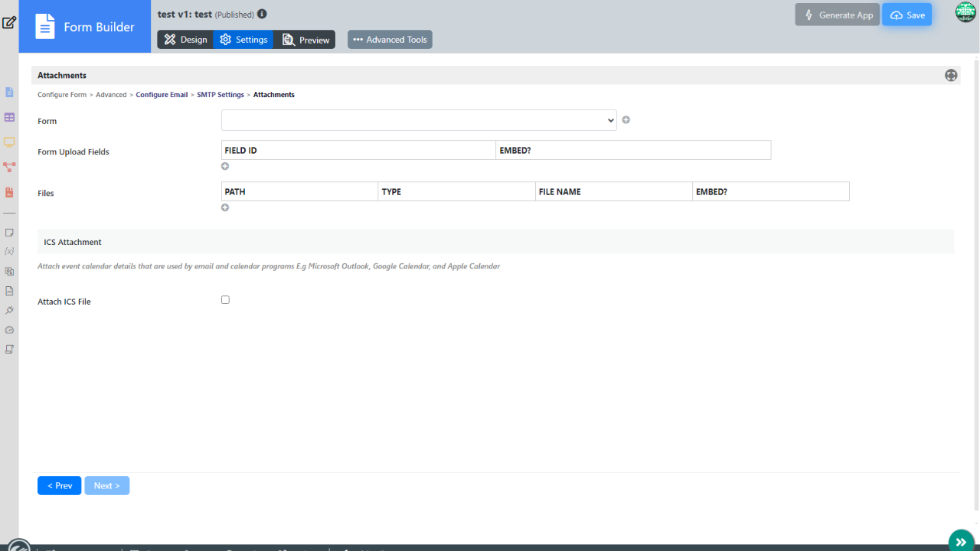Click the image file sidebar icon
This screenshot has width=980, height=551.
pos(9,291)
